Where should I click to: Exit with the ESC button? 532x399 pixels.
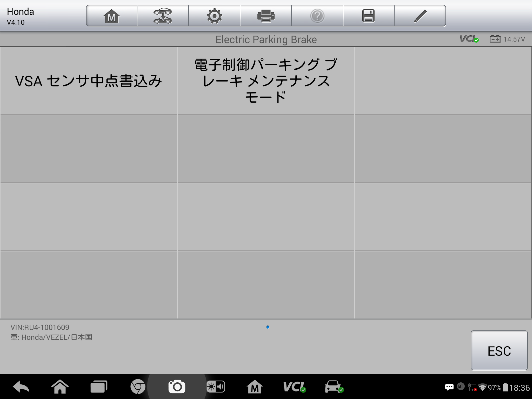click(499, 350)
